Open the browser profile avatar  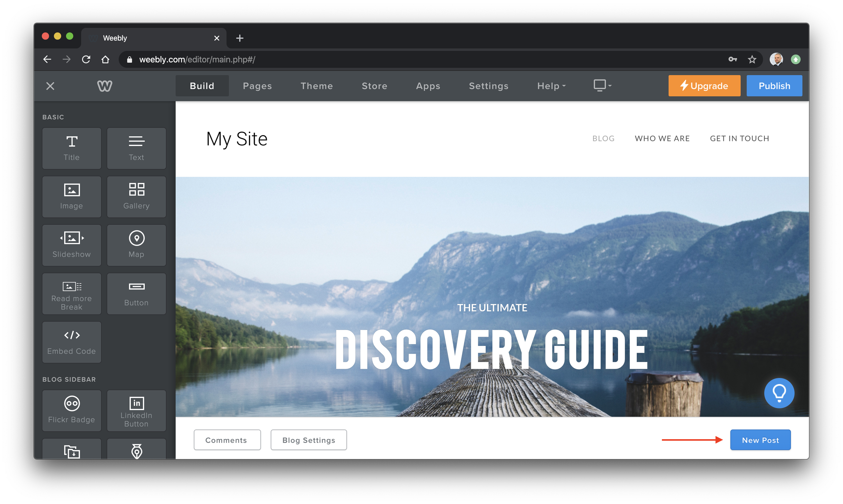click(776, 60)
